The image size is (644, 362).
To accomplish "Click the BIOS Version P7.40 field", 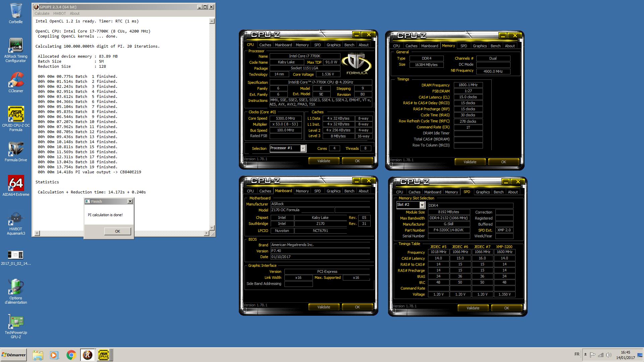I will (320, 251).
